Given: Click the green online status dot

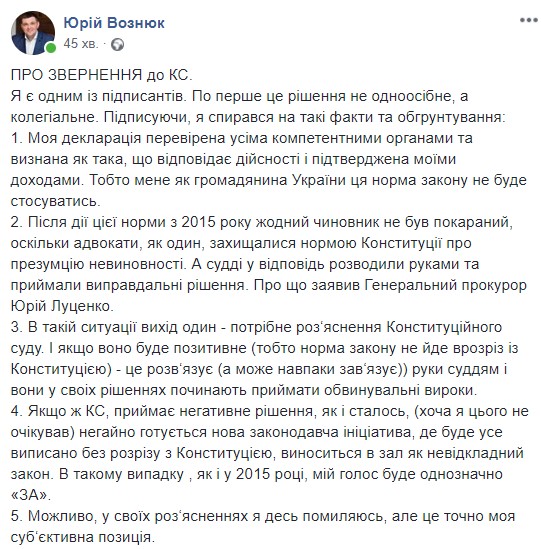Looking at the screenshot, I should coord(51,48).
